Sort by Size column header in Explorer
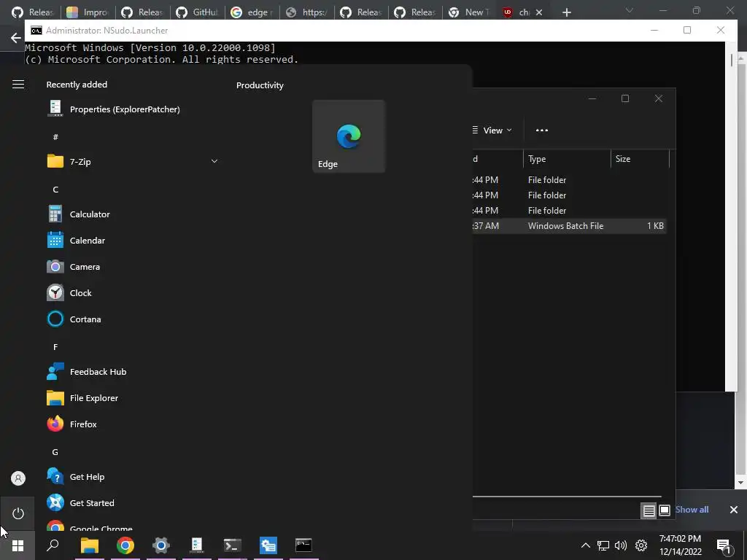The width and height of the screenshot is (747, 560). tap(640, 158)
